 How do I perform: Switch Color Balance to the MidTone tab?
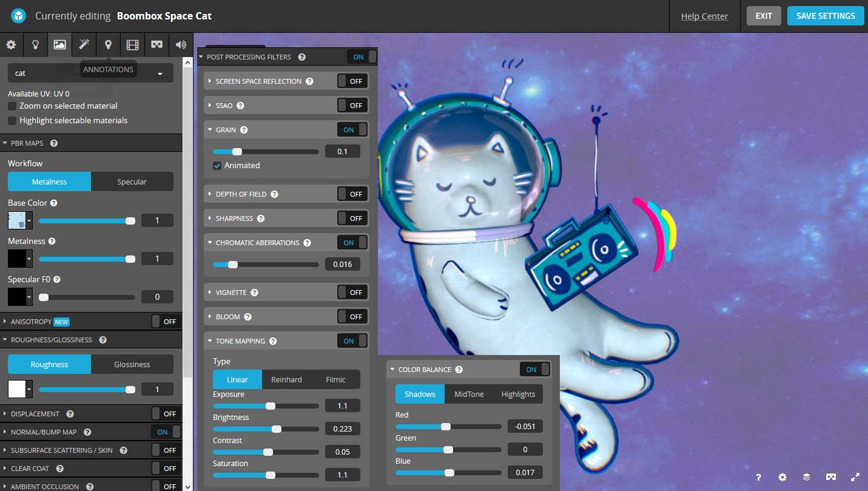coord(469,394)
